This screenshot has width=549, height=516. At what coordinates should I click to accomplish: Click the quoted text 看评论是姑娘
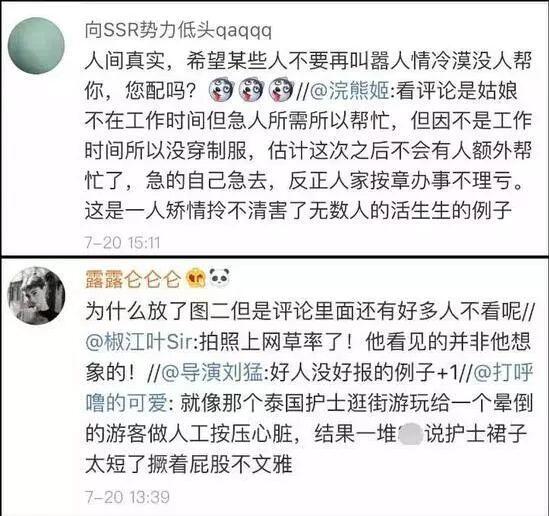(456, 91)
